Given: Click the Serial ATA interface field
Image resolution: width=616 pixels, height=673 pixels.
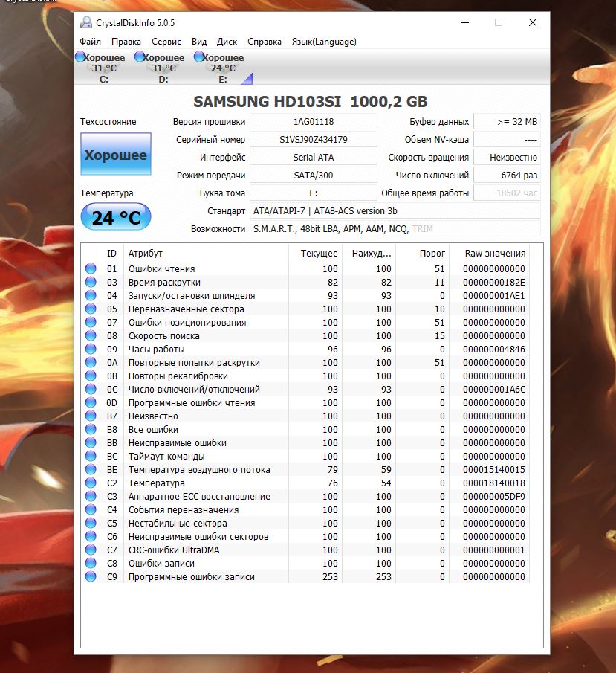Looking at the screenshot, I should 314,158.
